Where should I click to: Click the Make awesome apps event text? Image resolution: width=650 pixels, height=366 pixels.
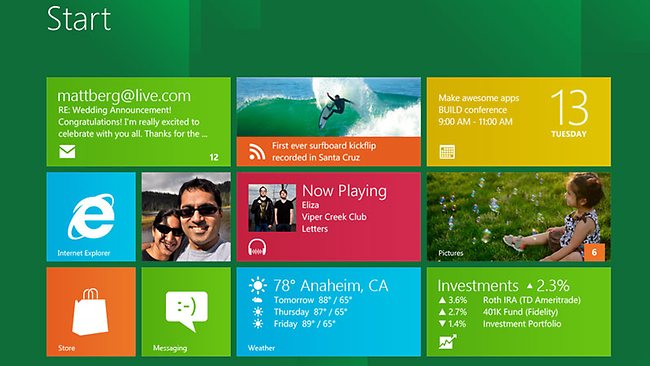click(479, 98)
